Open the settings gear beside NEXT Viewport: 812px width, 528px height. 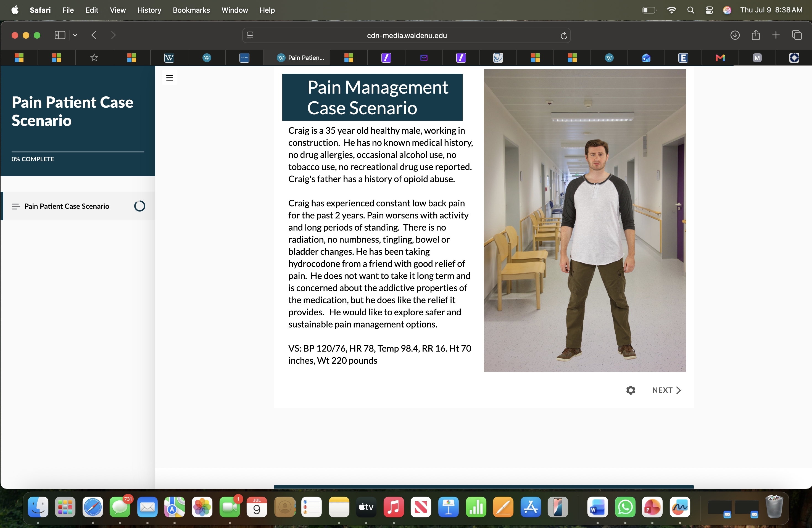click(631, 390)
